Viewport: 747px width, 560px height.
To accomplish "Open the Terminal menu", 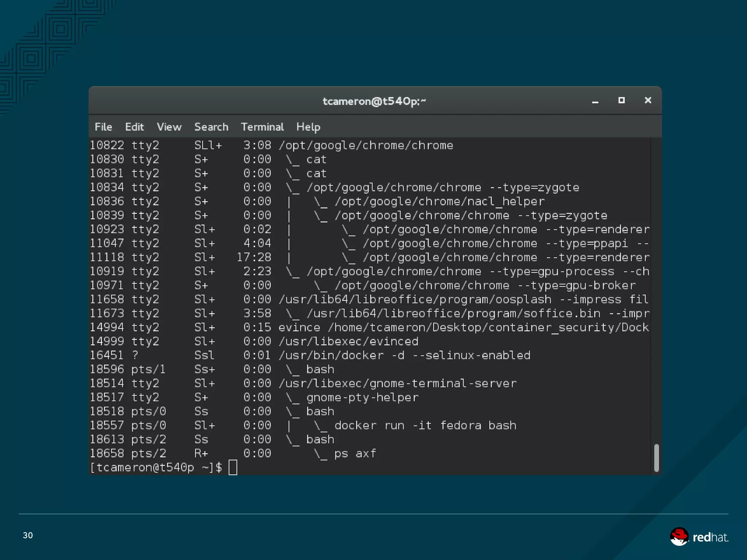I will point(262,127).
